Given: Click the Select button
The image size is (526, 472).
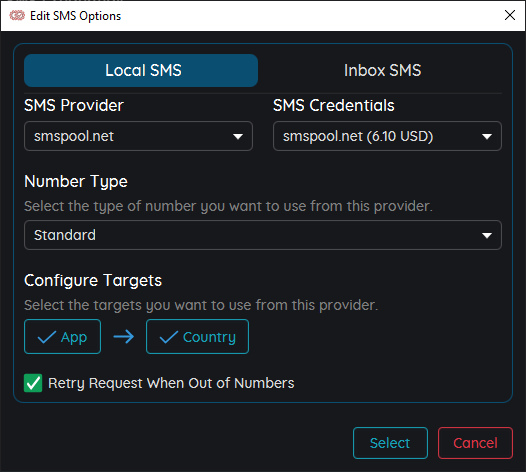Looking at the screenshot, I should coord(390,443).
